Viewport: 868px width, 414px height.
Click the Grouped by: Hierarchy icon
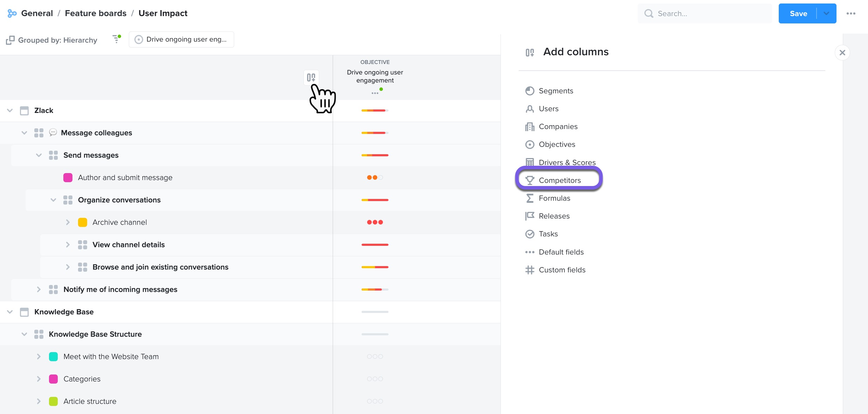click(x=10, y=40)
